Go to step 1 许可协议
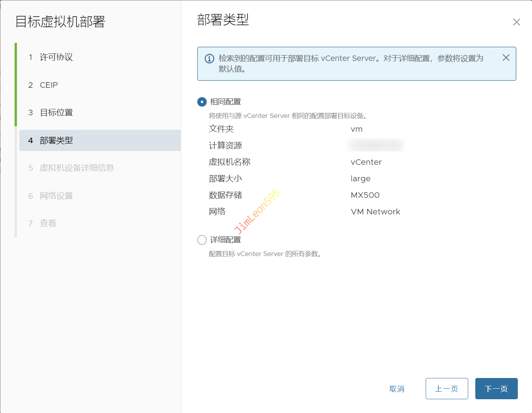 click(56, 57)
